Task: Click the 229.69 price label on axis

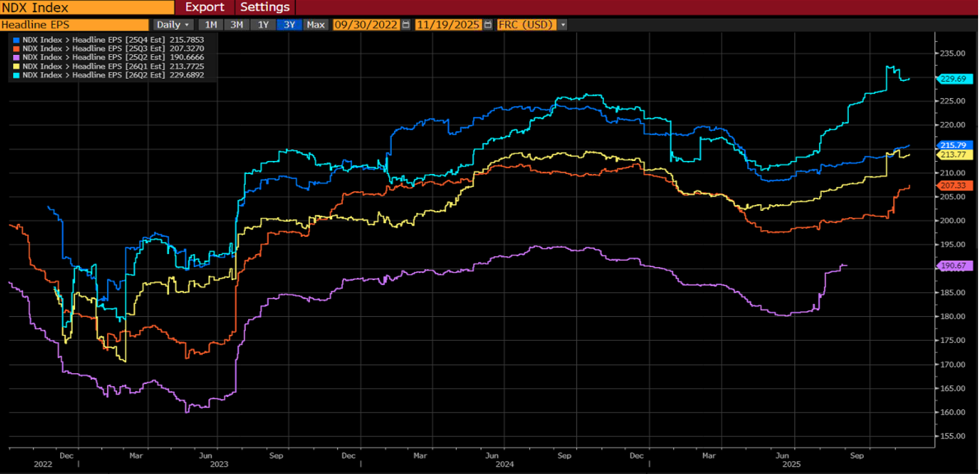Action: (x=954, y=79)
